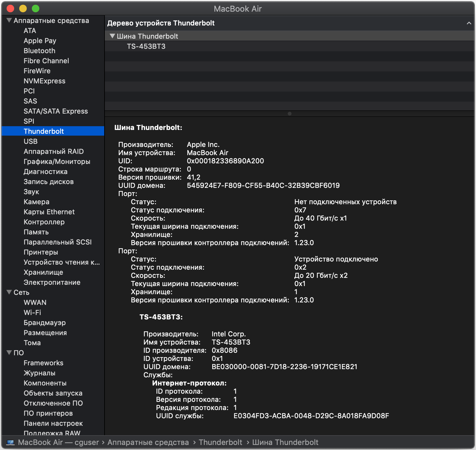The width and height of the screenshot is (476, 450).
Task: Click the chevron at header's right edge
Action: point(469,23)
